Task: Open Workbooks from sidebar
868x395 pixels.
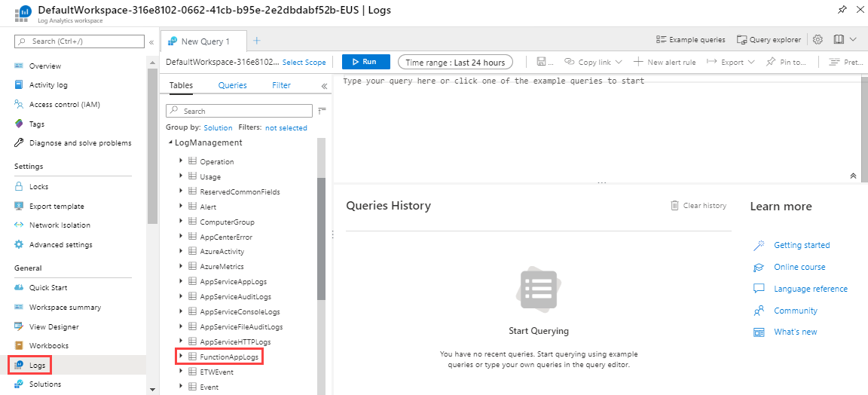Action: (49, 346)
